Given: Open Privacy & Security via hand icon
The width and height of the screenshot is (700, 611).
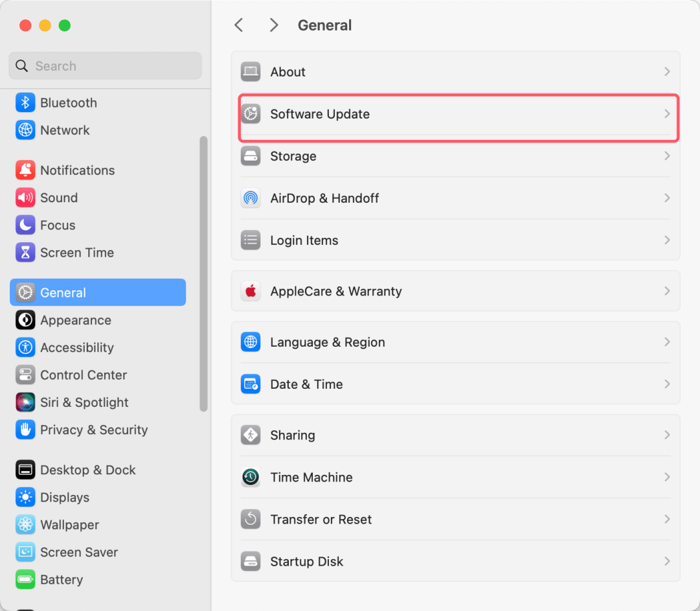Looking at the screenshot, I should coord(25,429).
